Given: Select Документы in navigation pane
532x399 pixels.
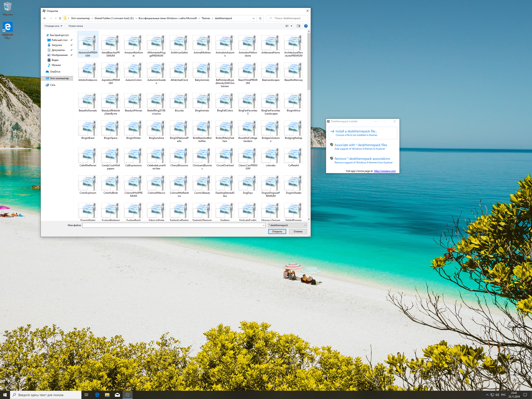Looking at the screenshot, I should click(x=58, y=50).
